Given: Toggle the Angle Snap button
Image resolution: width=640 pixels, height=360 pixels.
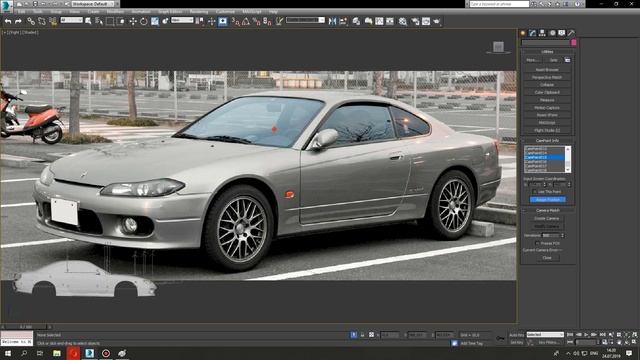Looking at the screenshot, I should tap(246, 21).
